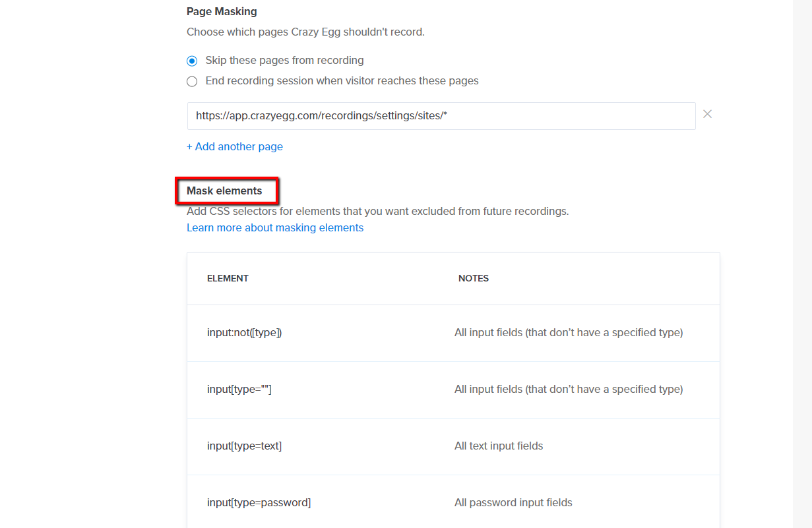The width and height of the screenshot is (812, 528).
Task: Select the input:not([type]) selector row
Action: pos(453,333)
